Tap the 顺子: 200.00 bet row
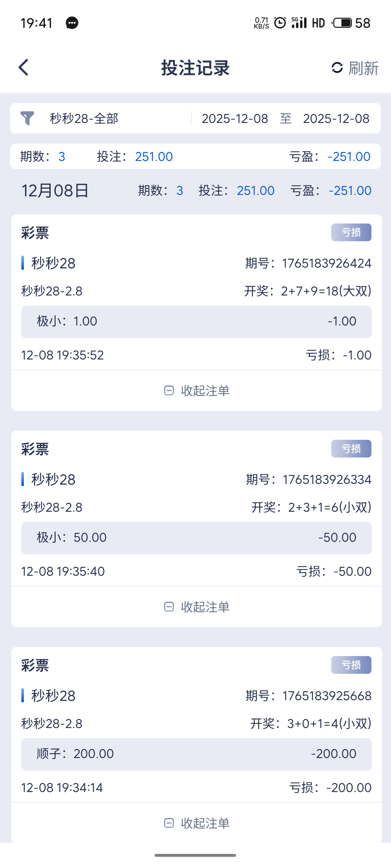The image size is (391, 868). coord(196,754)
